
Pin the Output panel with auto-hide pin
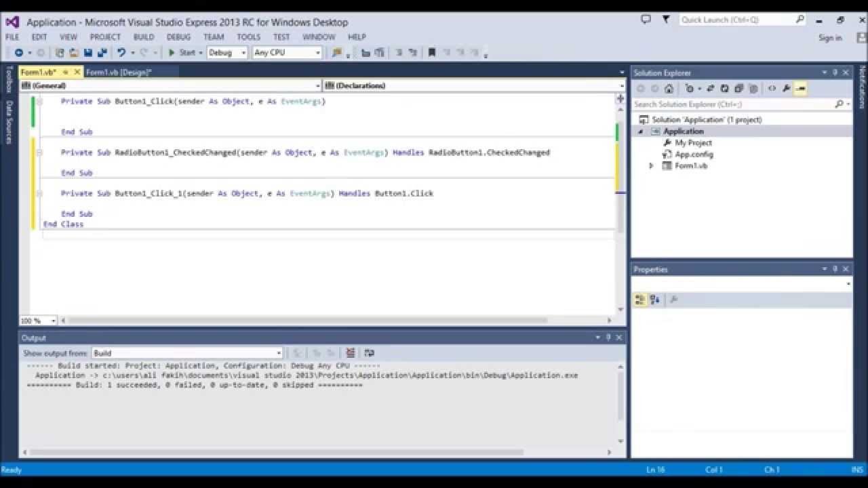[x=608, y=338]
